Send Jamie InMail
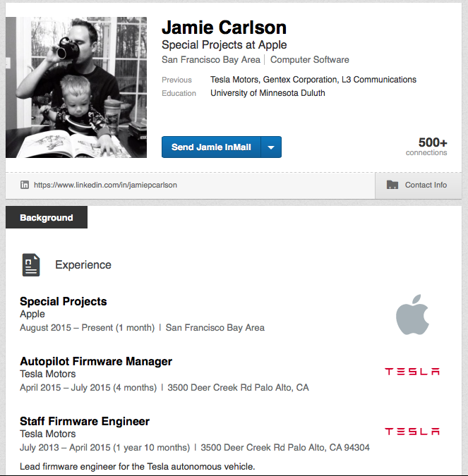Image resolution: width=468 pixels, height=476 pixels. click(x=211, y=147)
